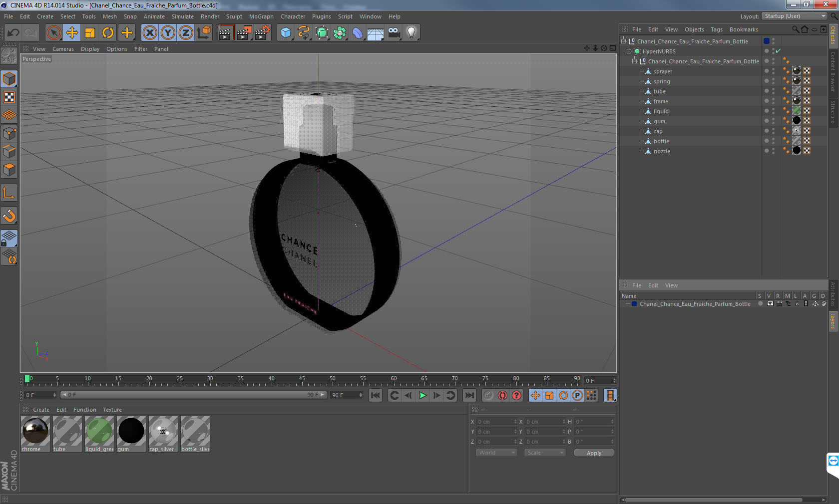This screenshot has height=504, width=839.
Task: Activate the Move tool
Action: (72, 33)
